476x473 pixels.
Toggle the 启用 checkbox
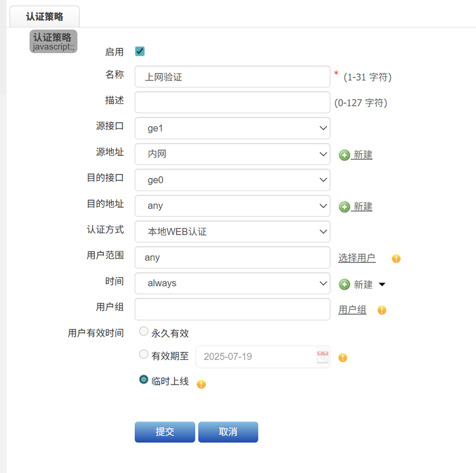coord(140,51)
